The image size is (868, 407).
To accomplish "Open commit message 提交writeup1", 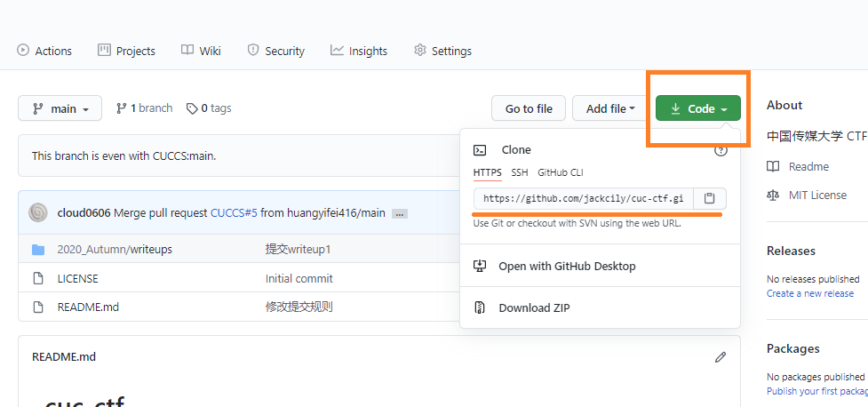I will pos(298,249).
